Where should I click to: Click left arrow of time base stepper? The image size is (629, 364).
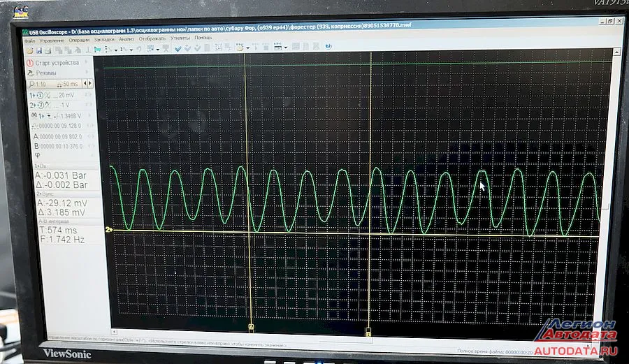(x=85, y=83)
